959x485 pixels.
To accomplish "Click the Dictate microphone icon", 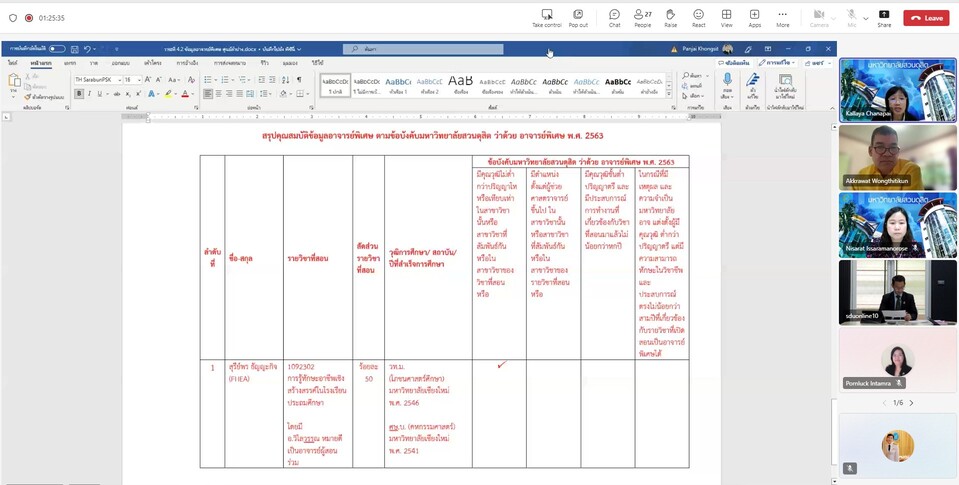I will point(727,80).
